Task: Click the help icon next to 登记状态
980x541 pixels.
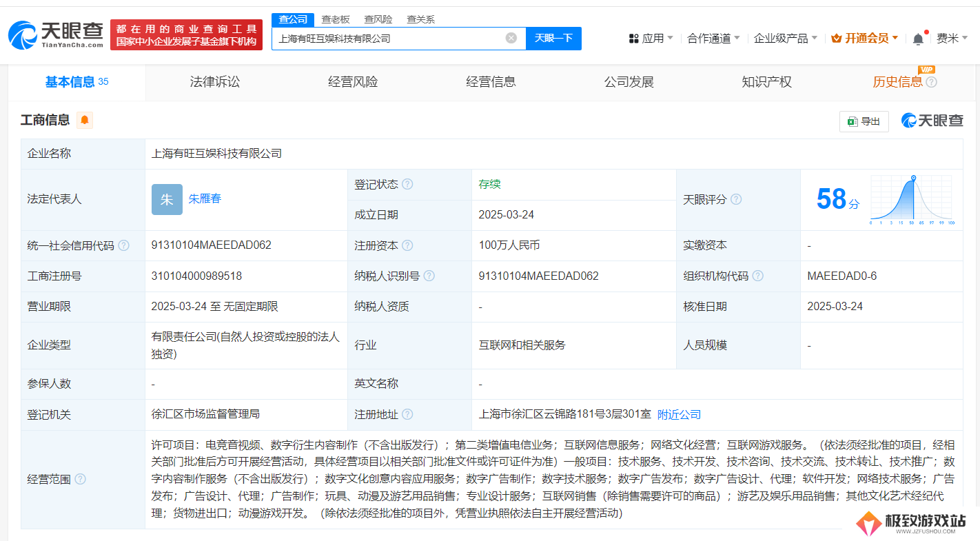Action: click(x=407, y=184)
